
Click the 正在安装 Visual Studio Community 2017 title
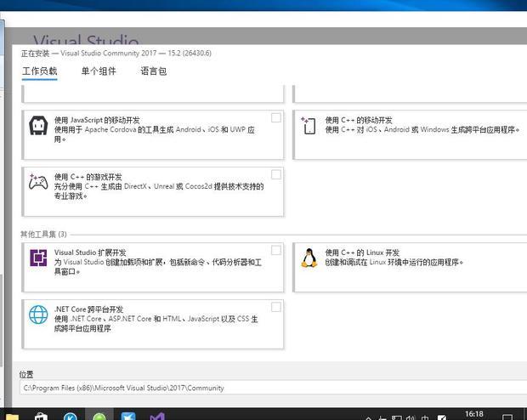[x=116, y=53]
